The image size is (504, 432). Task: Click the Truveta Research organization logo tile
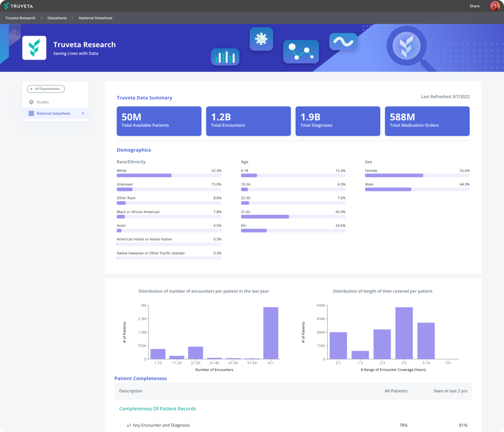(x=34, y=48)
